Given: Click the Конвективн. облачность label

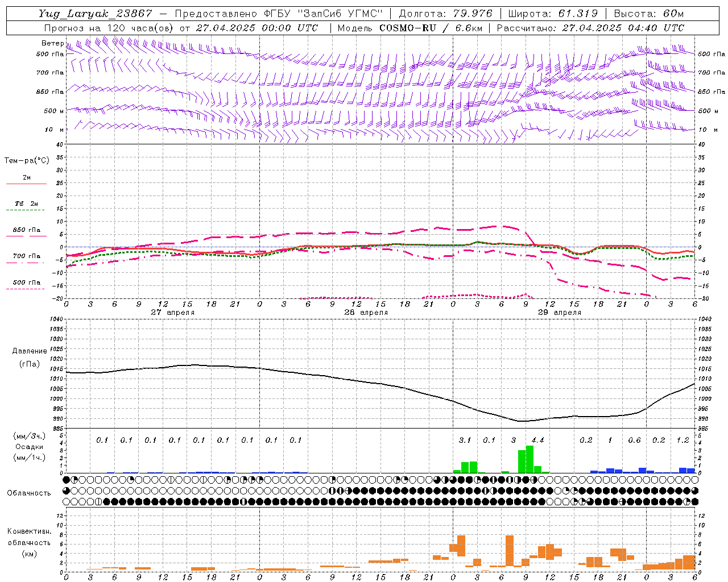Looking at the screenshot, I should point(29,537).
